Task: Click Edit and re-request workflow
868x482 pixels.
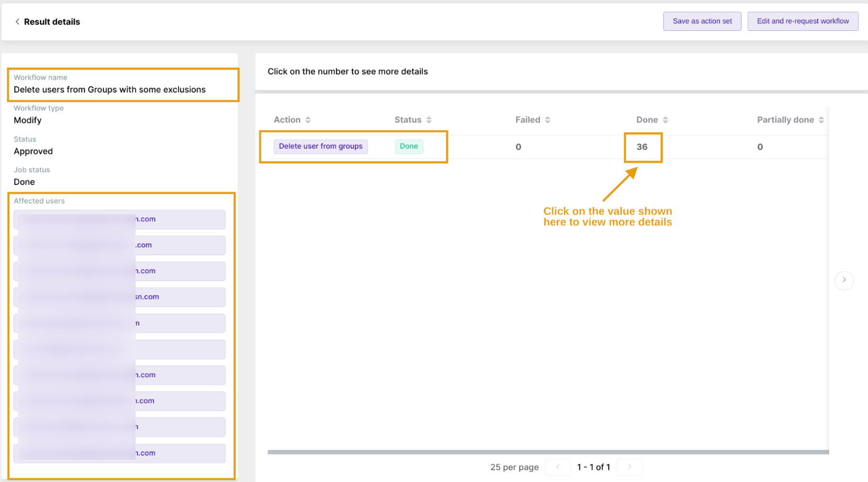Action: [x=803, y=21]
